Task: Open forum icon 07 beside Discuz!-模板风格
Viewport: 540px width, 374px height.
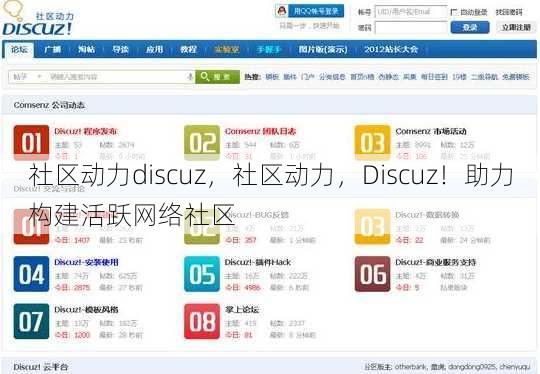Action: pos(31,321)
